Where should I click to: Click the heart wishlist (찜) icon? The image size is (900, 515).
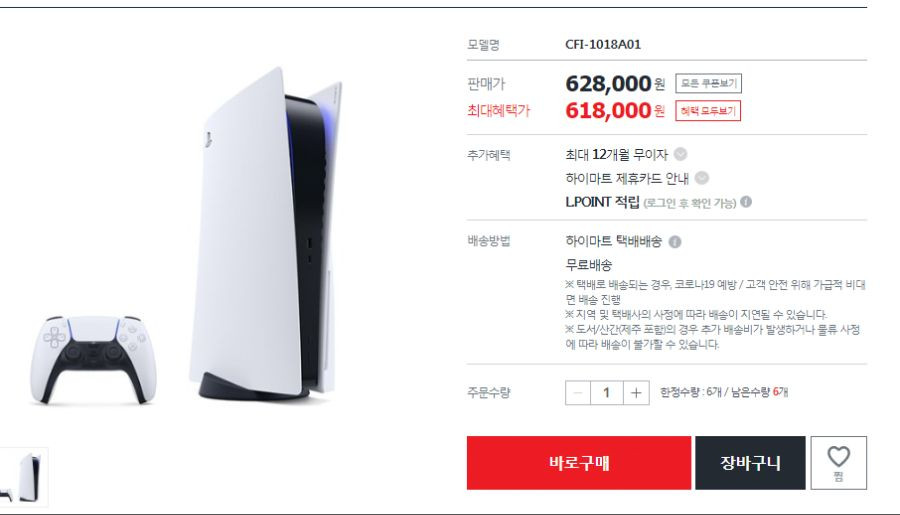(x=838, y=463)
